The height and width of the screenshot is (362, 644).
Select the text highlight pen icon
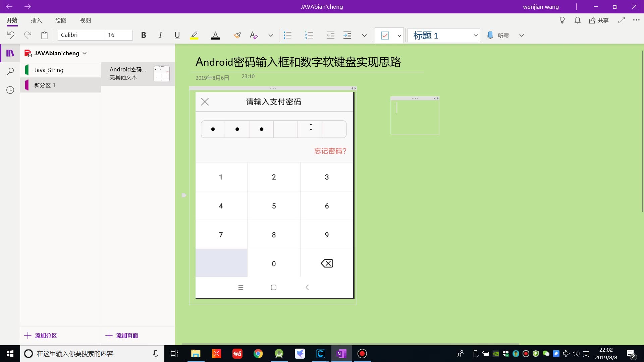[x=194, y=35]
